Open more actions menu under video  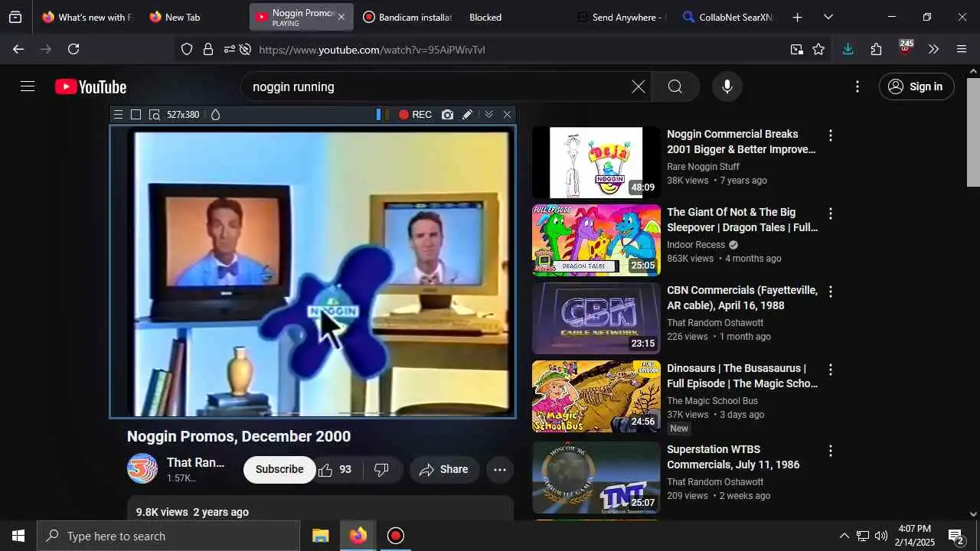(500, 469)
